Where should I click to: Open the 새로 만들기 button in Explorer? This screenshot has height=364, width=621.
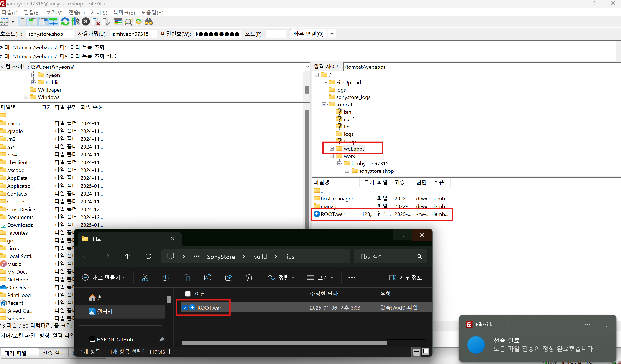click(104, 277)
